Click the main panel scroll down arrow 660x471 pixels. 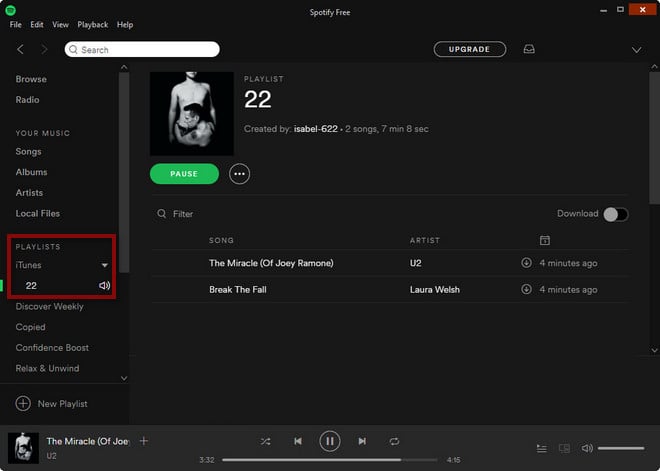coord(654,350)
